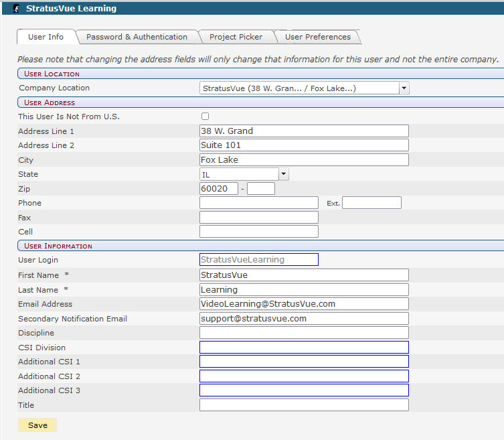Focus the City input field

(x=304, y=159)
